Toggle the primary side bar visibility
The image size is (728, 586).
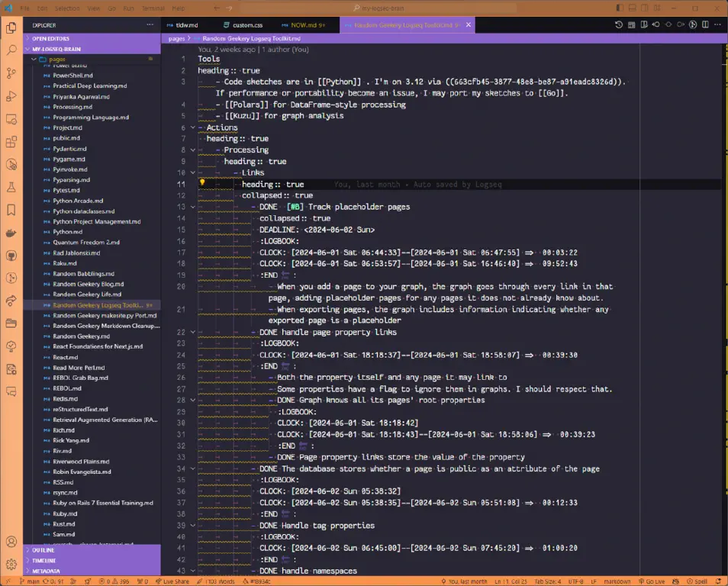620,8
